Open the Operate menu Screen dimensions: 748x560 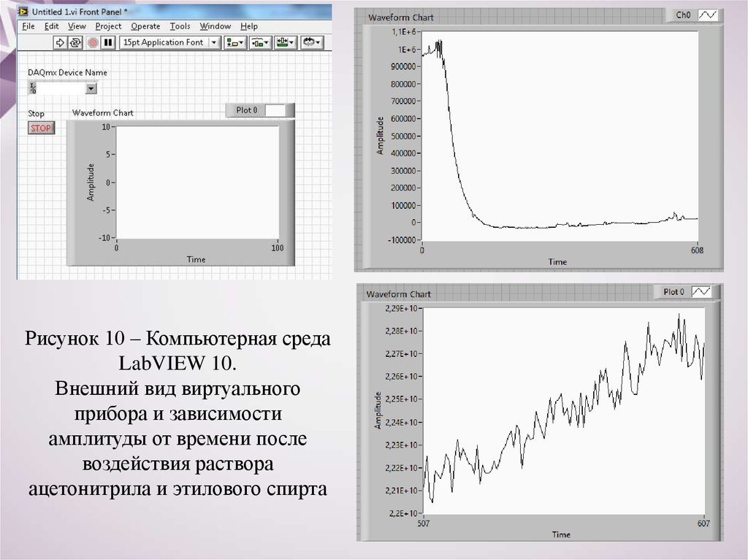point(145,26)
